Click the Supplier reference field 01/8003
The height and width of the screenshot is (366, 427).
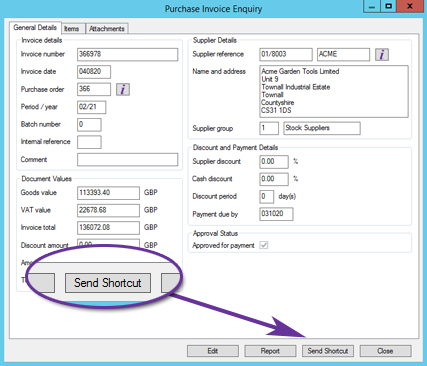(x=286, y=54)
